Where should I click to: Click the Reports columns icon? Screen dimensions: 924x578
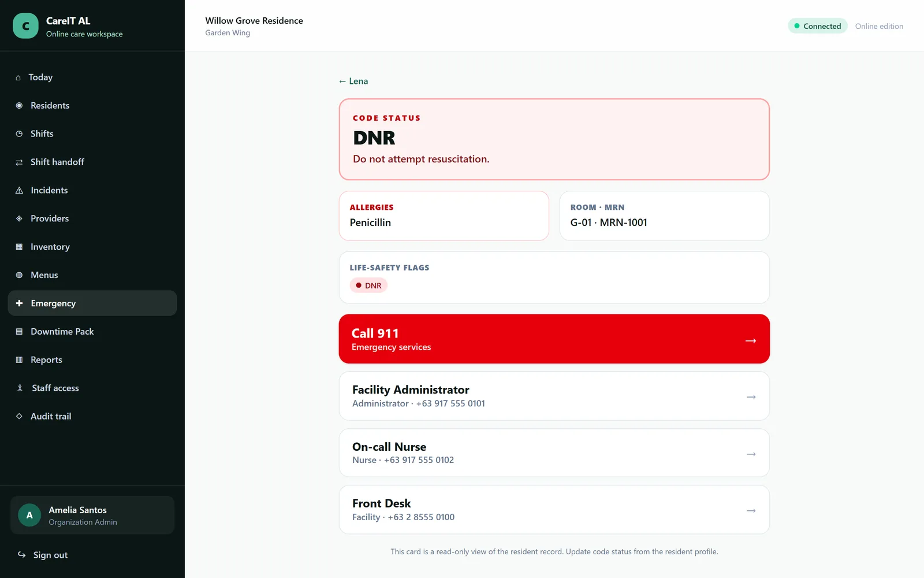(x=19, y=360)
